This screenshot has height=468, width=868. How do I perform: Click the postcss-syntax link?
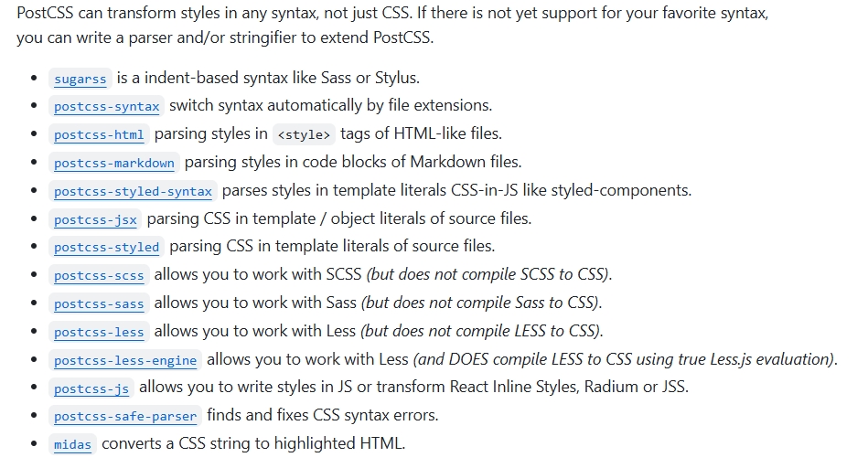tap(106, 106)
